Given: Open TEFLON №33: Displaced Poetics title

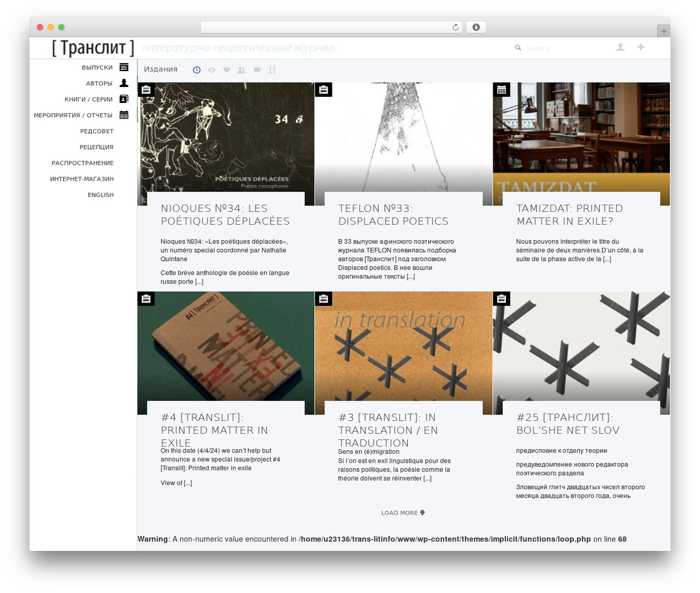Looking at the screenshot, I should point(393,215).
